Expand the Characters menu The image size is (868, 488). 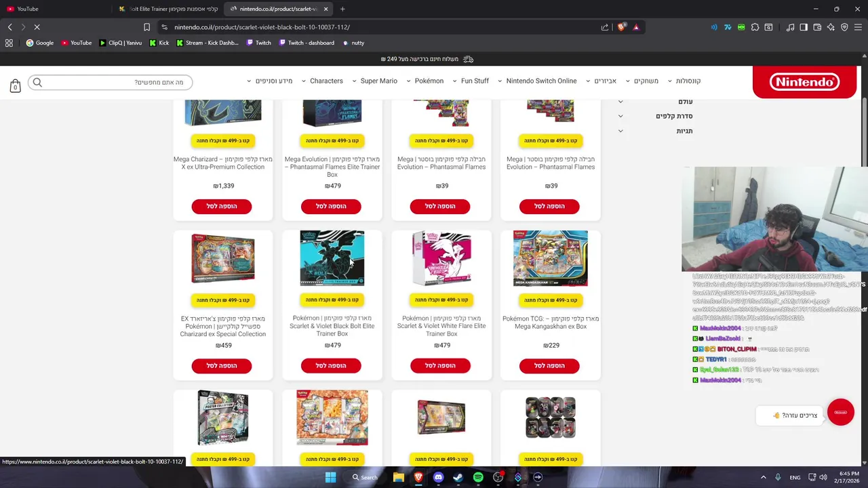pos(322,81)
